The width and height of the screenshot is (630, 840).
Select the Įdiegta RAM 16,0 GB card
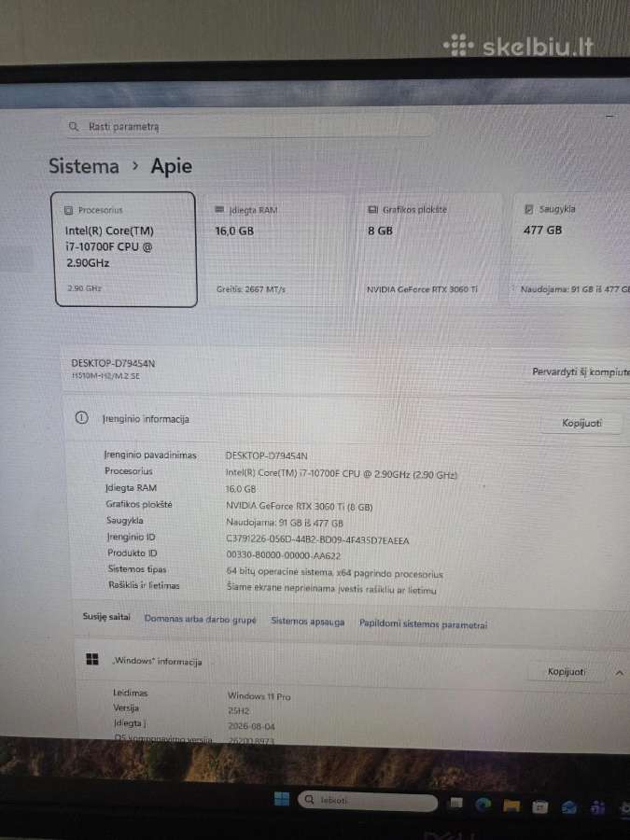[x=276, y=249]
